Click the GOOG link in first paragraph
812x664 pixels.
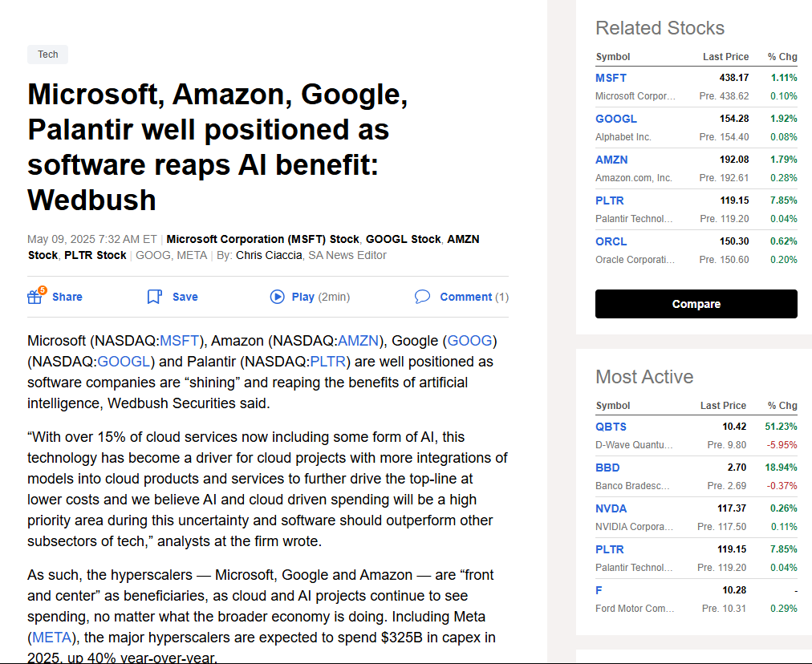469,341
